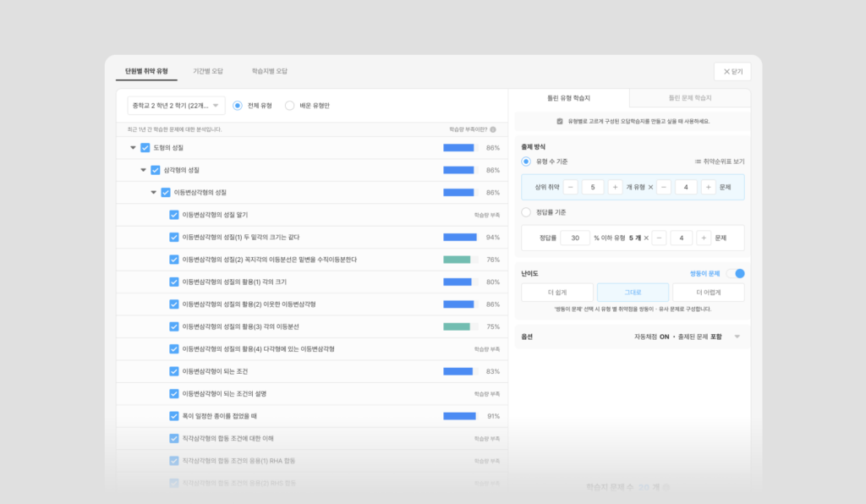Switch to the 기간별 오답 tab
The image size is (866, 504).
pos(208,71)
